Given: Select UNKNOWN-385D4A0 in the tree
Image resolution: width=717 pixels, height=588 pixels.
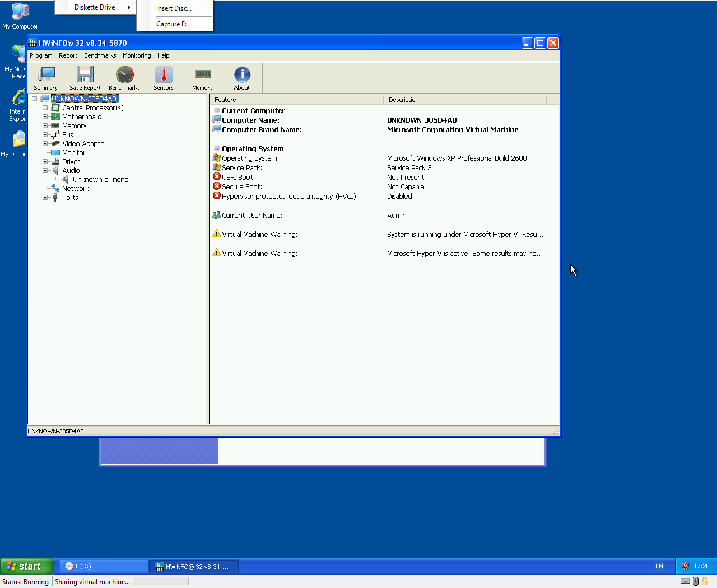Looking at the screenshot, I should coord(84,99).
